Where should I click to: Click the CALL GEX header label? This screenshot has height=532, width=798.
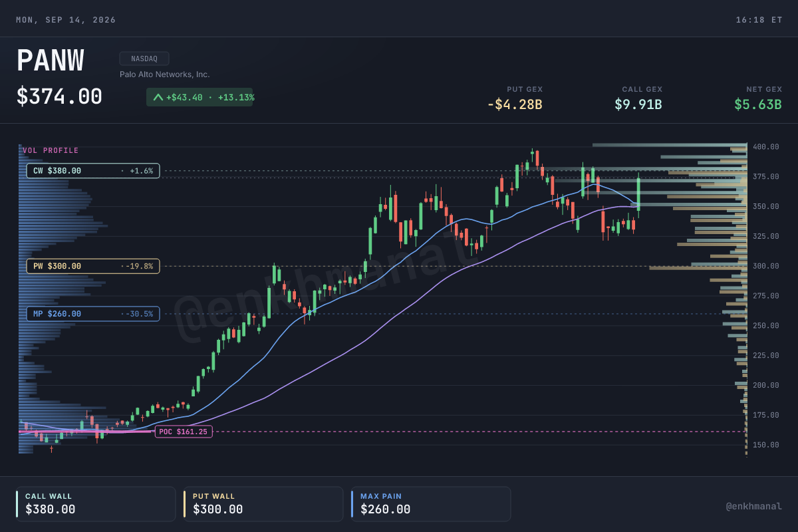[642, 89]
